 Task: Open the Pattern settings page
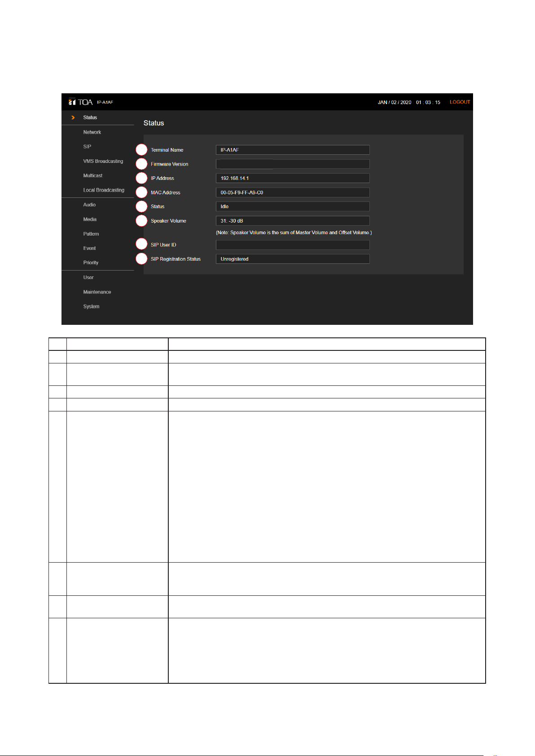[x=91, y=234]
